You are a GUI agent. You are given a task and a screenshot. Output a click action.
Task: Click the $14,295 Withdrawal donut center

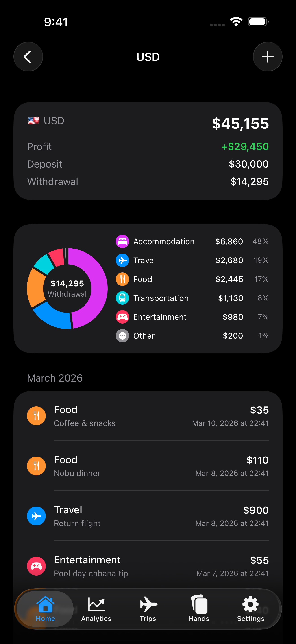pos(67,288)
